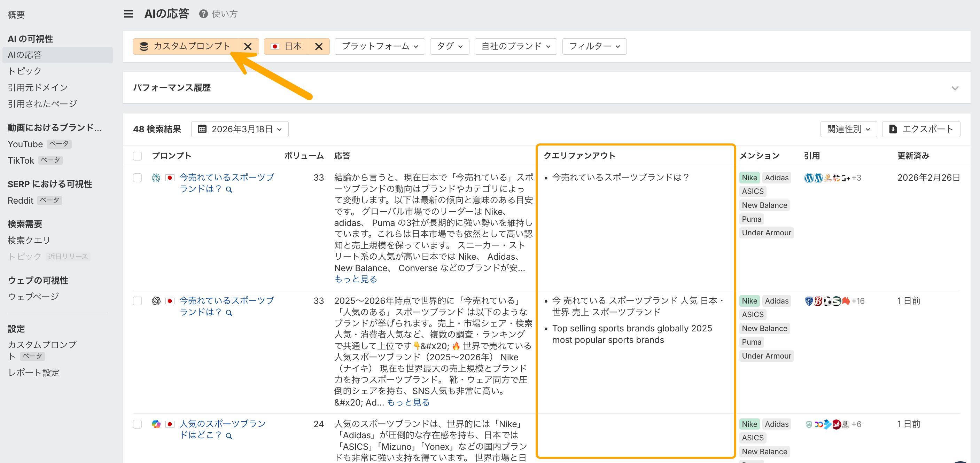Image resolution: width=980 pixels, height=463 pixels.
Task: Go to the 検索クエリ sidebar item
Action: [29, 240]
